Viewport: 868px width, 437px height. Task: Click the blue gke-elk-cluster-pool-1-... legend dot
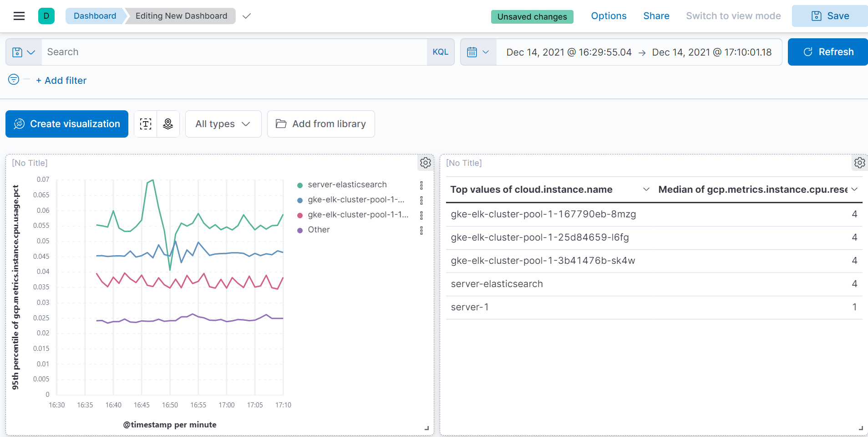pyautogui.click(x=300, y=200)
